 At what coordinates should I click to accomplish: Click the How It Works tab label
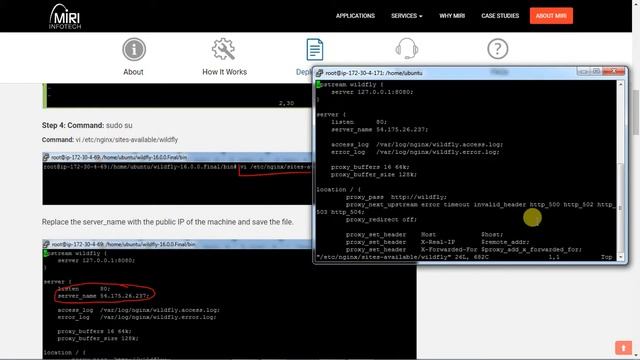(x=224, y=72)
